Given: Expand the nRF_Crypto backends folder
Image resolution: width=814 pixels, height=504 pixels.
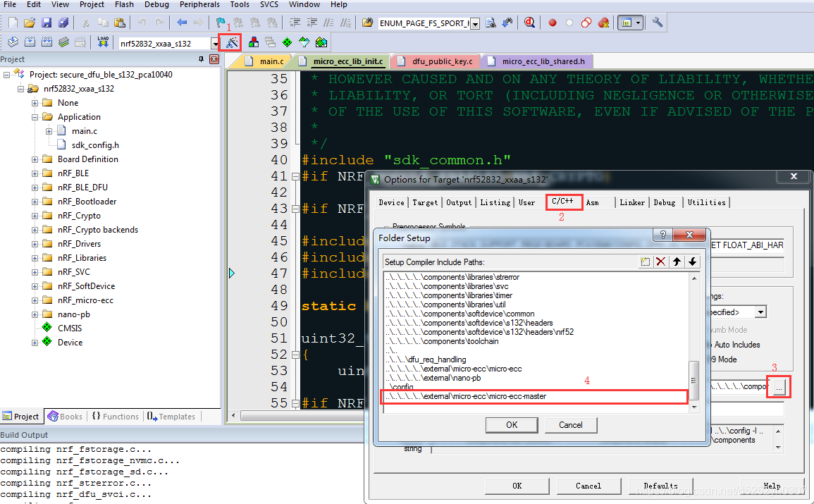Looking at the screenshot, I should (x=35, y=229).
